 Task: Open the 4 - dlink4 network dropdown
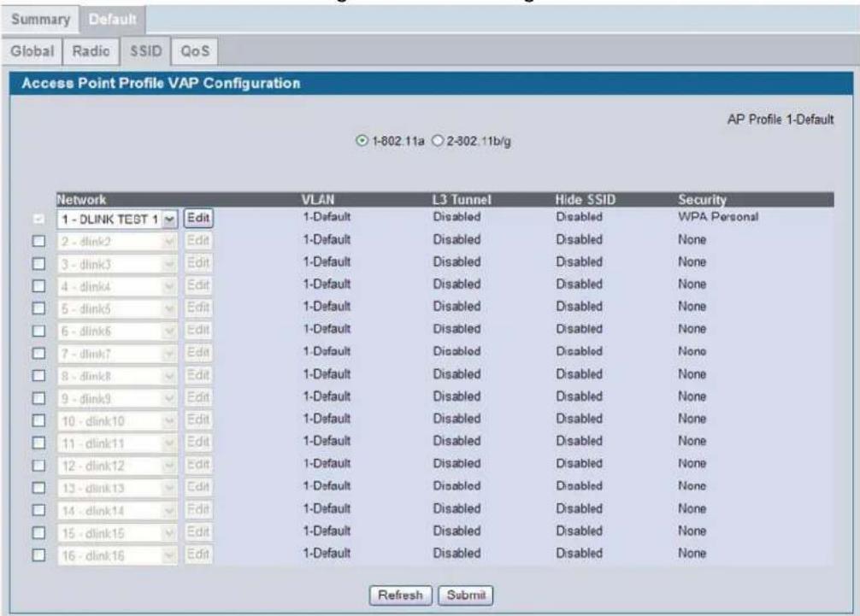pyautogui.click(x=117, y=286)
